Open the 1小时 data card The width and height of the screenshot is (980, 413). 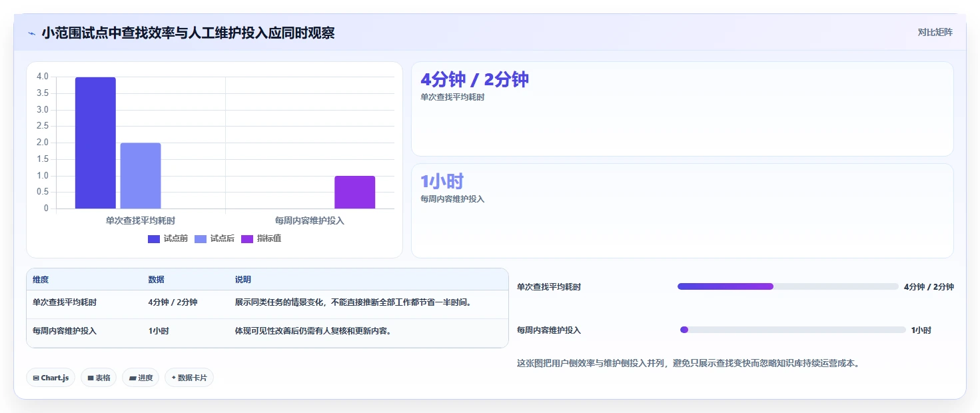(682, 210)
